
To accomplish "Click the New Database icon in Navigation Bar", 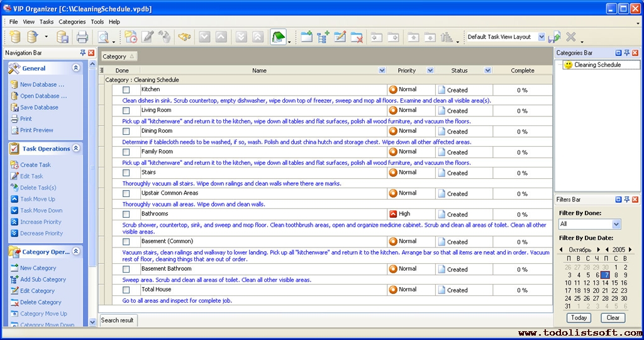I will (x=14, y=84).
